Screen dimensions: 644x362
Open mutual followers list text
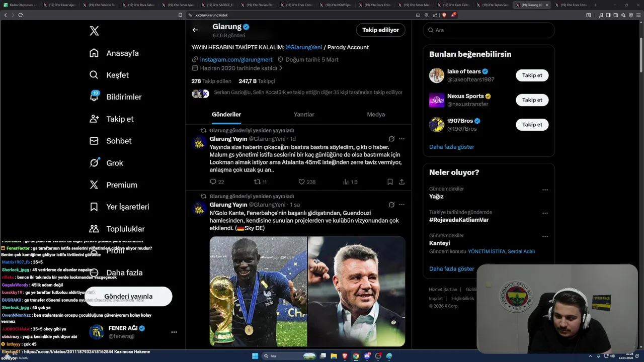click(308, 93)
